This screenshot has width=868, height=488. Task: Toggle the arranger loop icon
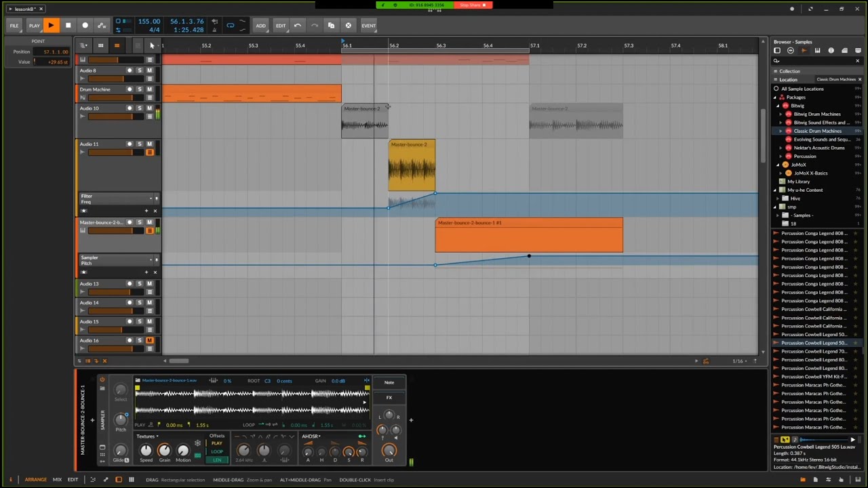[x=230, y=26]
